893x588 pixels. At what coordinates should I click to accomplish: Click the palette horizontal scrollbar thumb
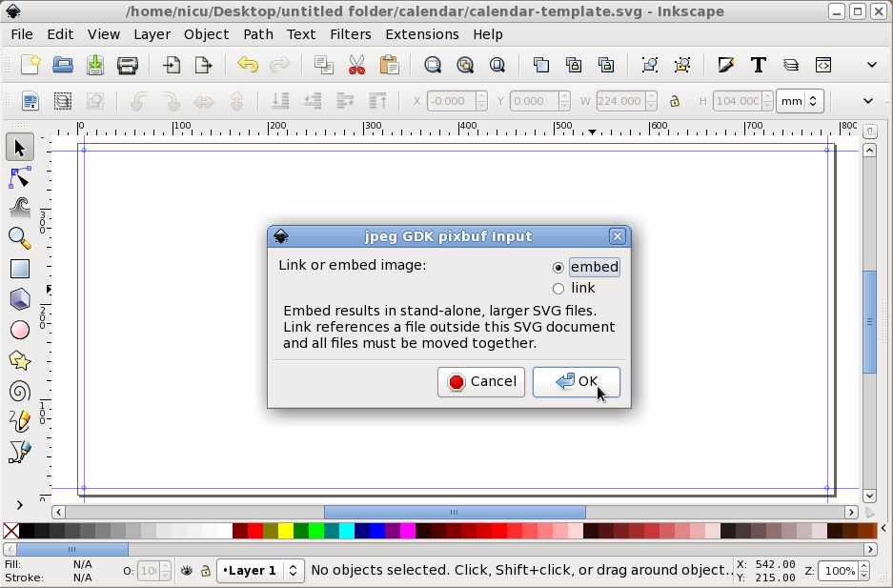pos(72,549)
